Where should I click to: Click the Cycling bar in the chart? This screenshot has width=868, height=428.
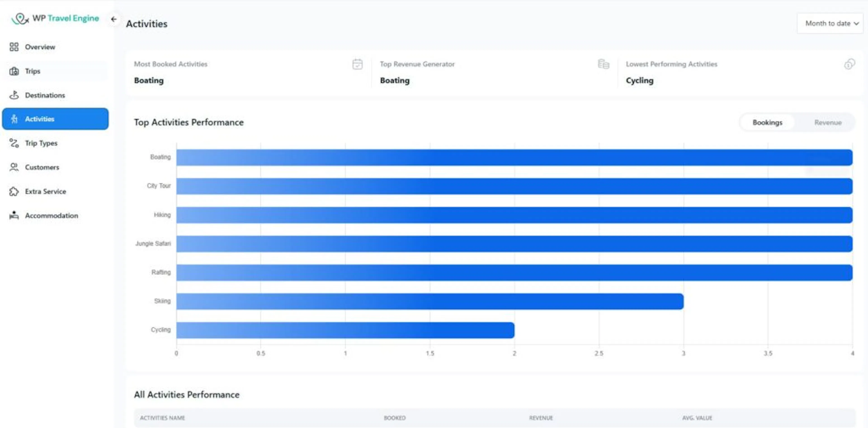(x=345, y=330)
